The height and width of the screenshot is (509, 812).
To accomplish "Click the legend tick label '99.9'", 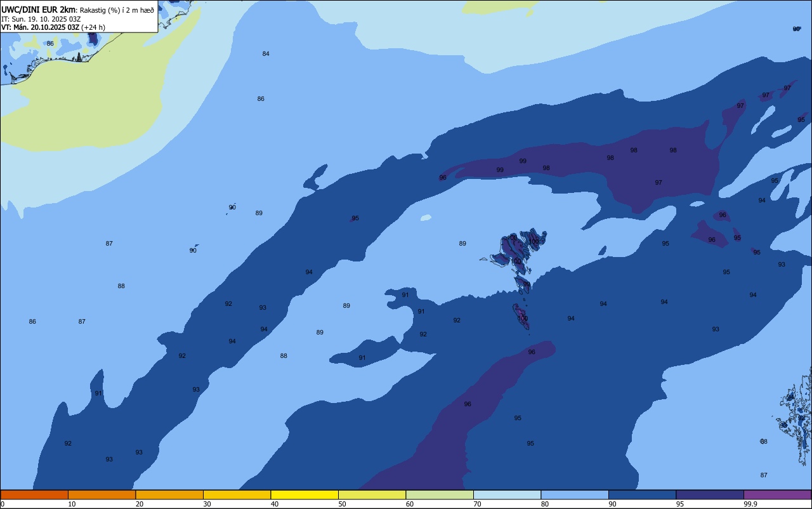I will [x=750, y=504].
